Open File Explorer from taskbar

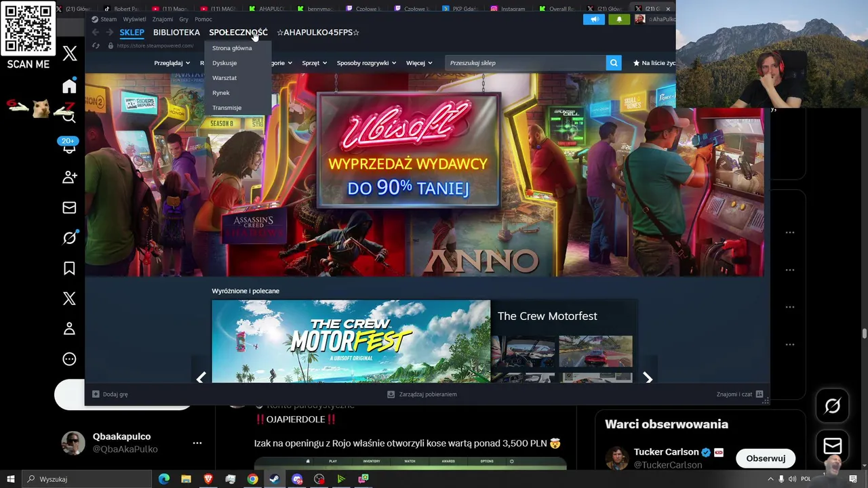(x=186, y=479)
